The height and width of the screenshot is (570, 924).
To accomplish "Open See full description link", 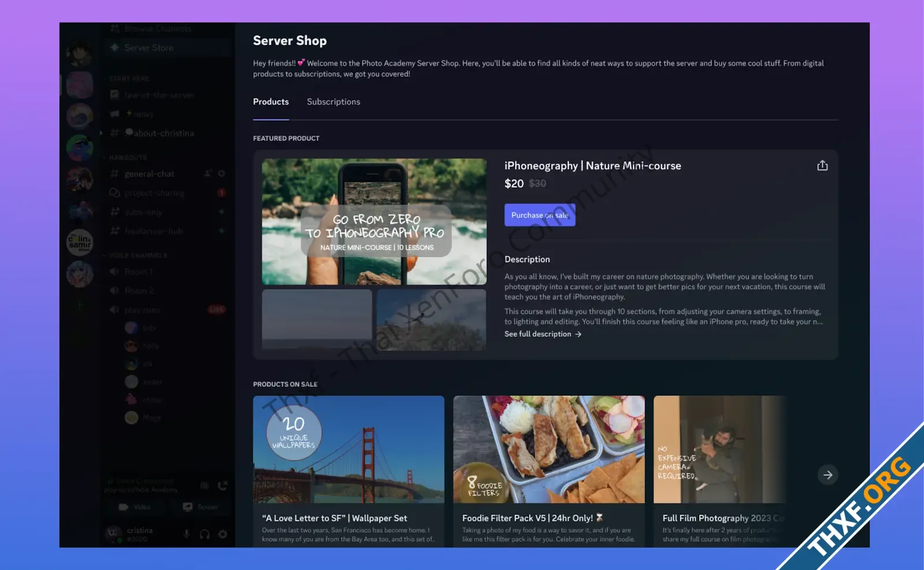I will [x=543, y=334].
